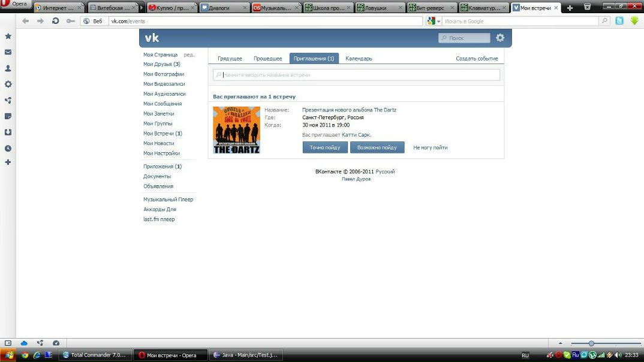
Task: Open The Dartz event poster thumbnail
Action: (236, 130)
